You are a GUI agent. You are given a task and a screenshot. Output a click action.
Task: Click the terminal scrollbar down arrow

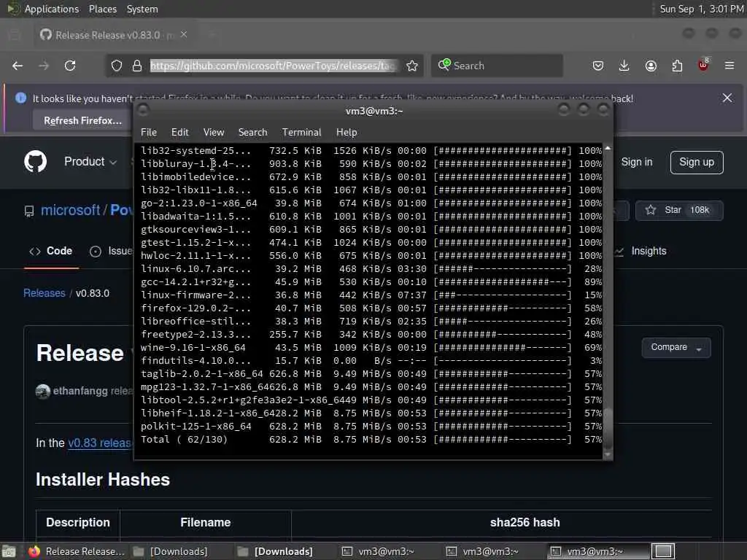[608, 455]
